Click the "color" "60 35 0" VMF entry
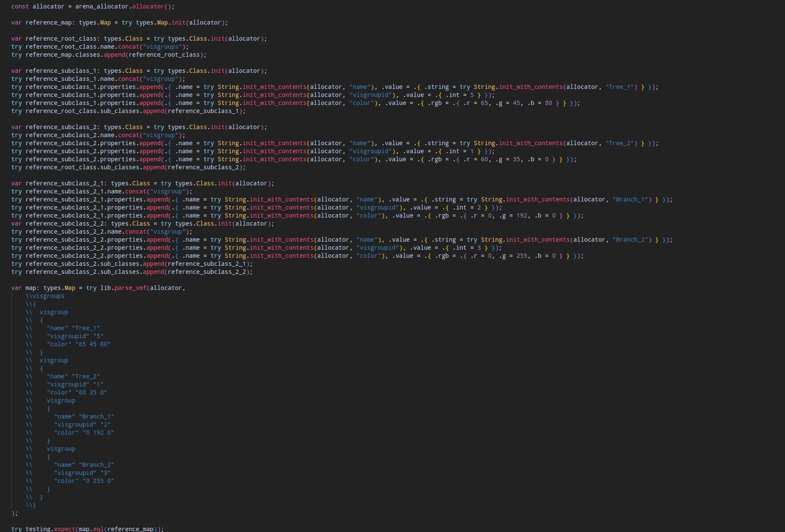This screenshot has width=785, height=532. point(77,392)
